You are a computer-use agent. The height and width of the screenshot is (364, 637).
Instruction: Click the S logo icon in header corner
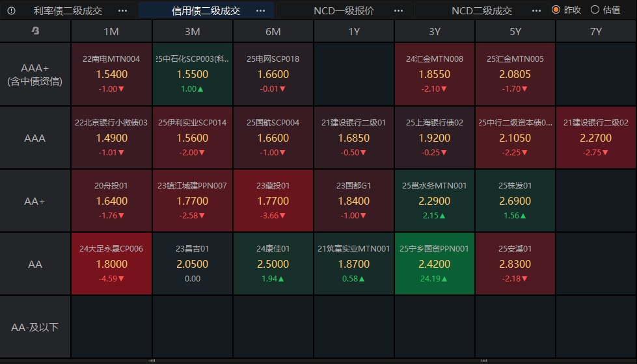coord(35,31)
